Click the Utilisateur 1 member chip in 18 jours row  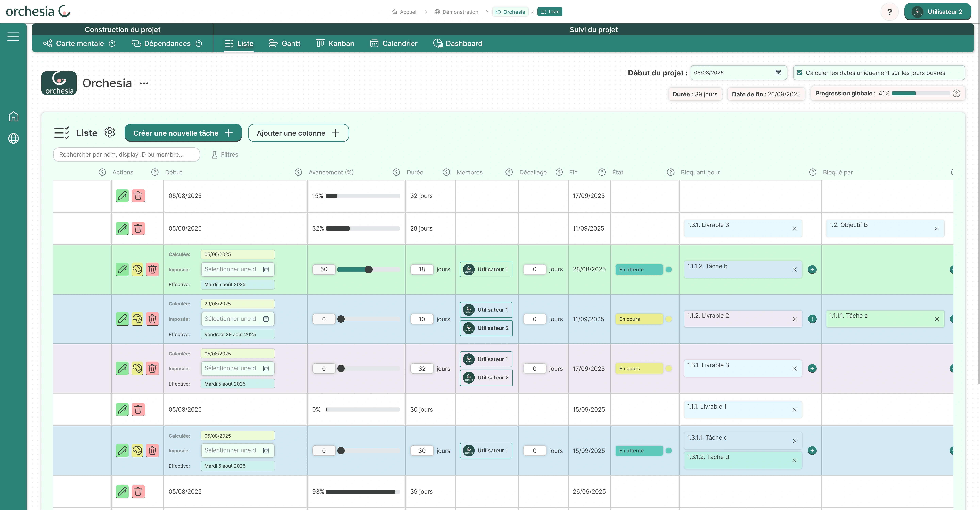click(486, 269)
